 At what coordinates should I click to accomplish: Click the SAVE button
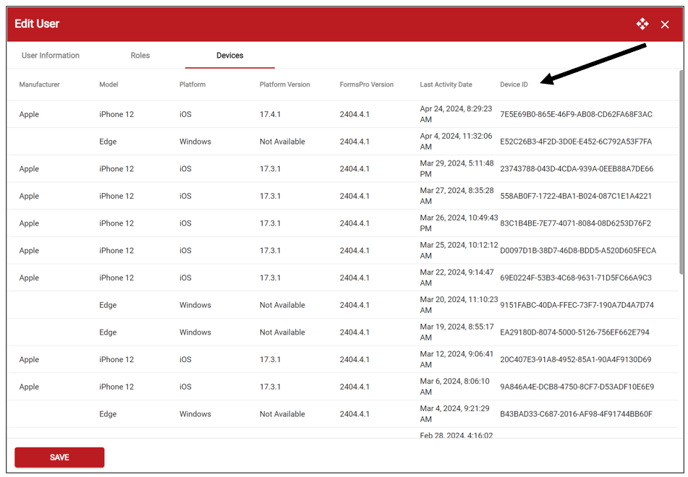click(x=59, y=457)
